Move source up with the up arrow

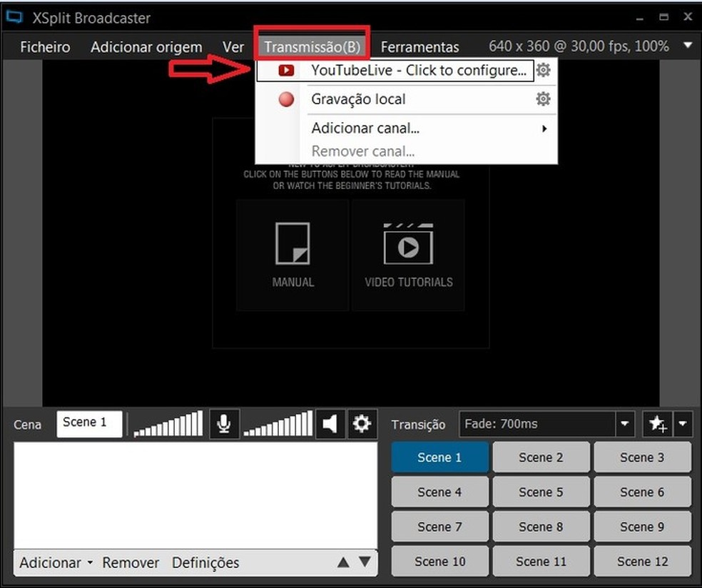(343, 562)
